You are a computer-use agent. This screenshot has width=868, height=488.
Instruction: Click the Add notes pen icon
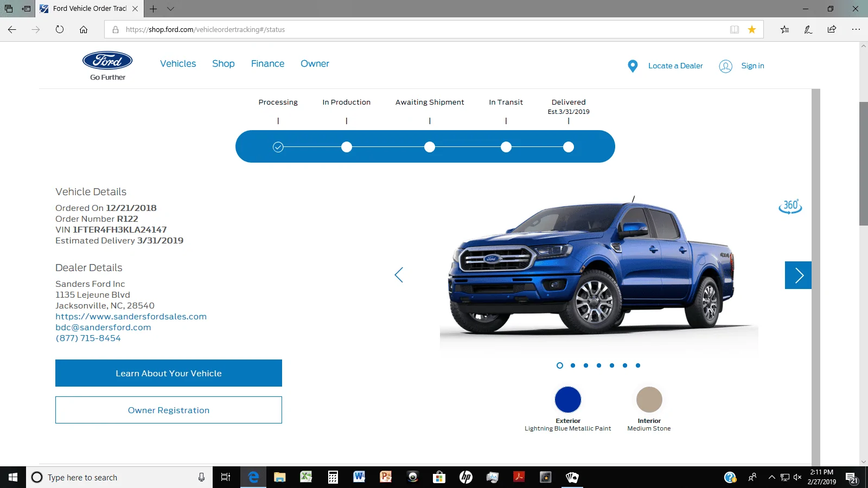[808, 29]
